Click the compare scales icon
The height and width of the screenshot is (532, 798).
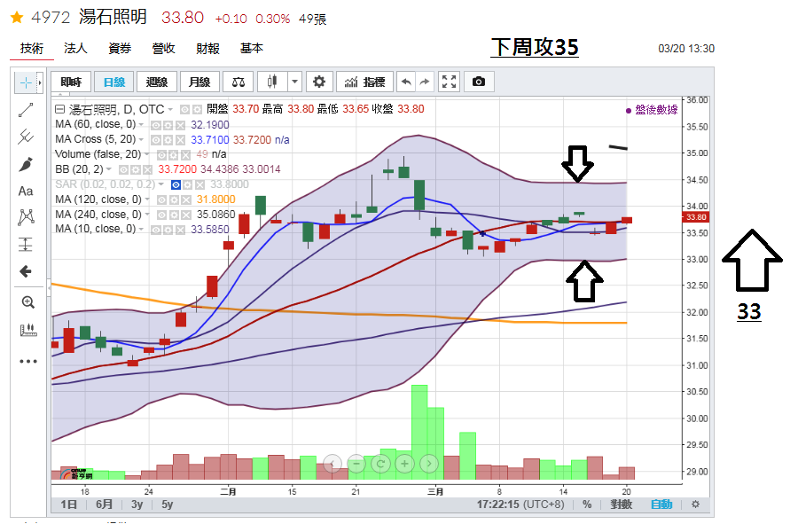click(x=239, y=82)
